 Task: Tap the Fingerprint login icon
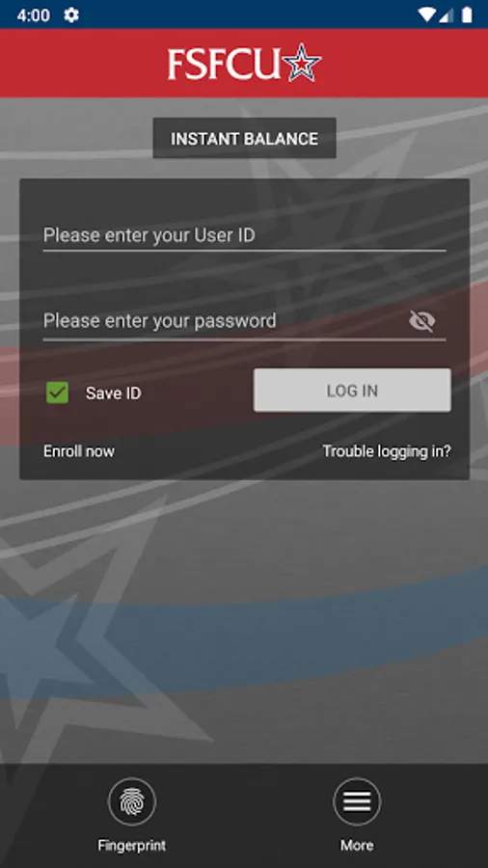(132, 801)
